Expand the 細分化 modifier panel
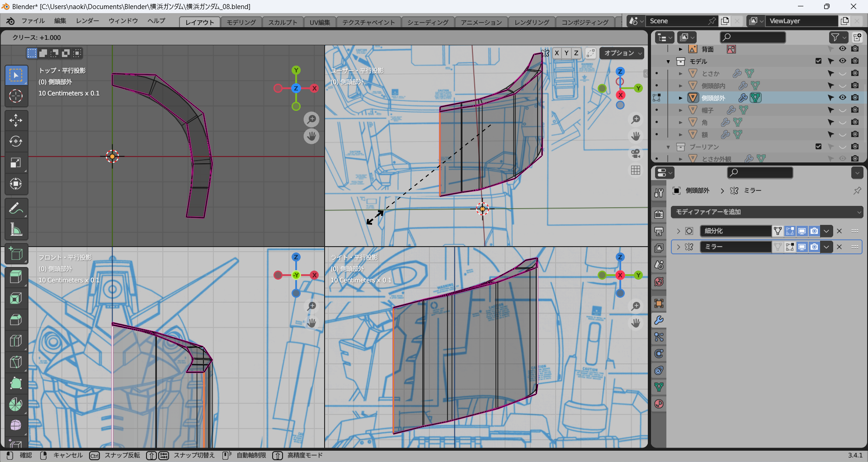The height and width of the screenshot is (462, 868). (678, 231)
